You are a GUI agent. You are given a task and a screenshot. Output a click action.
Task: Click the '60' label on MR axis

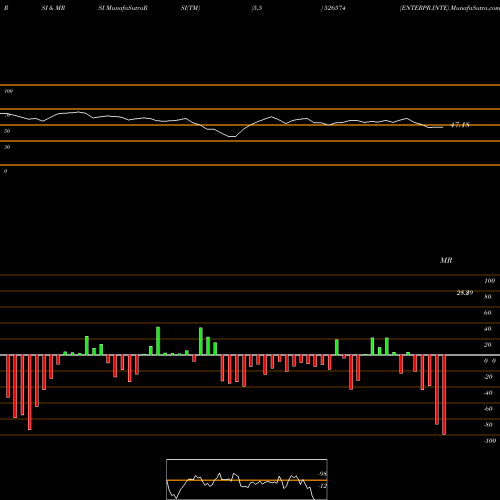(488, 313)
